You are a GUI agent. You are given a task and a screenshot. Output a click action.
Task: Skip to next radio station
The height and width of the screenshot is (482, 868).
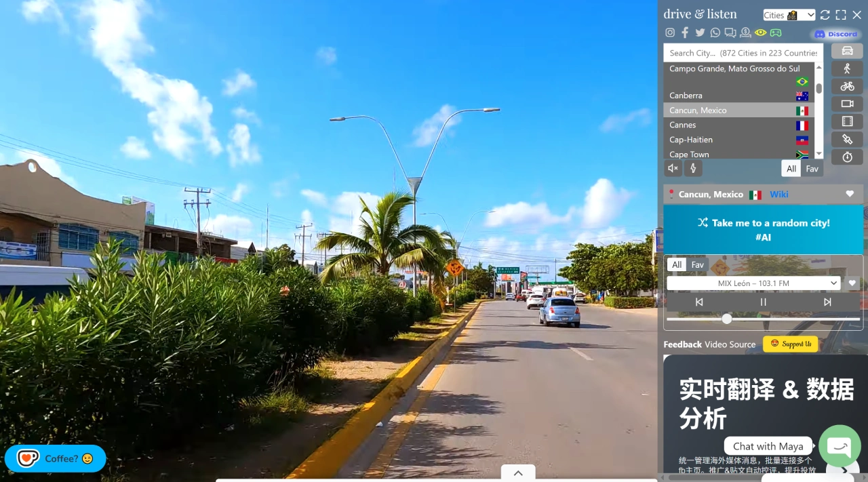827,302
